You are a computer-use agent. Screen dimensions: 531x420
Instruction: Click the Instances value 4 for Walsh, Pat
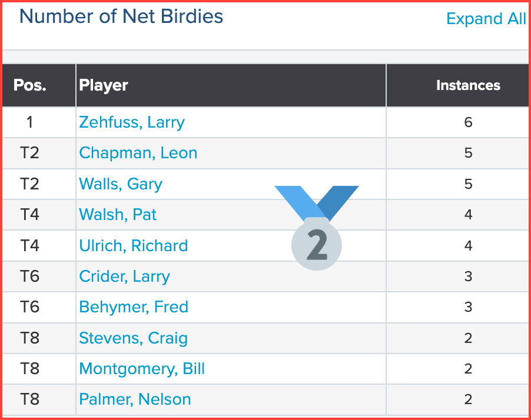pyautogui.click(x=468, y=215)
